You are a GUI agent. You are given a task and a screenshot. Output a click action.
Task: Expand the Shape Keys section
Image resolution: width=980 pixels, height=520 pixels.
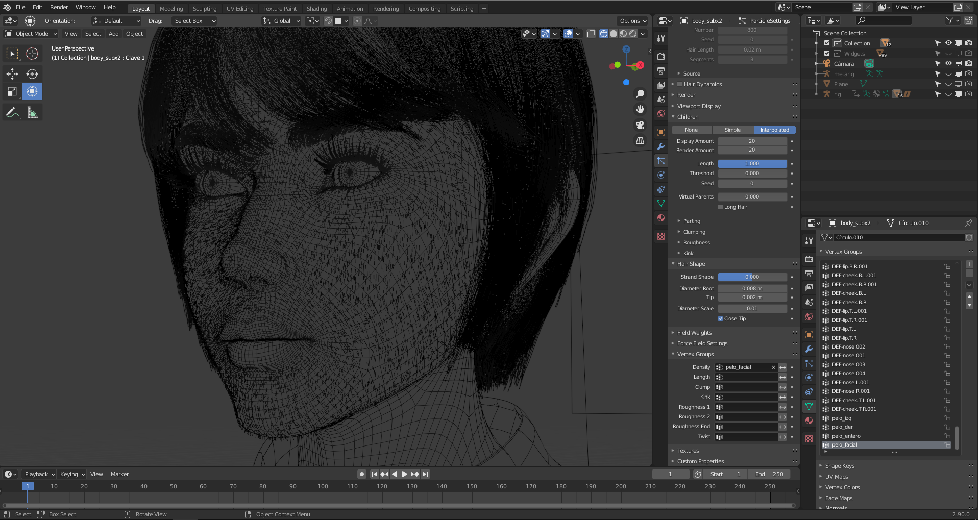[840, 466]
